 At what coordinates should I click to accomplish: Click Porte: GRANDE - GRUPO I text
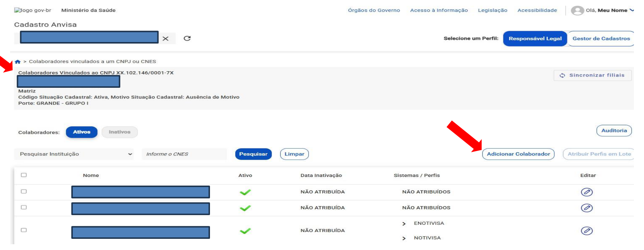click(x=53, y=103)
